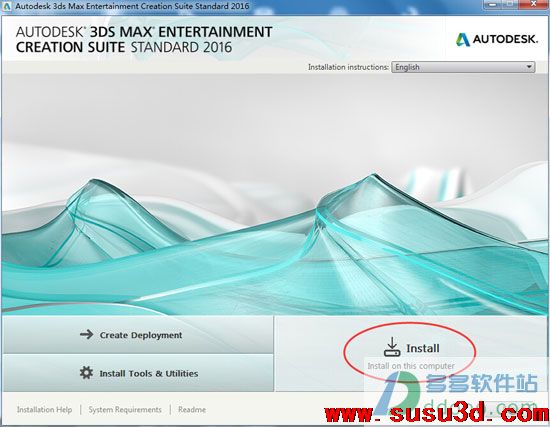Click the gear icon beside Install Tools & Utilities
Viewport: 550px width, 427px height.
[86, 373]
